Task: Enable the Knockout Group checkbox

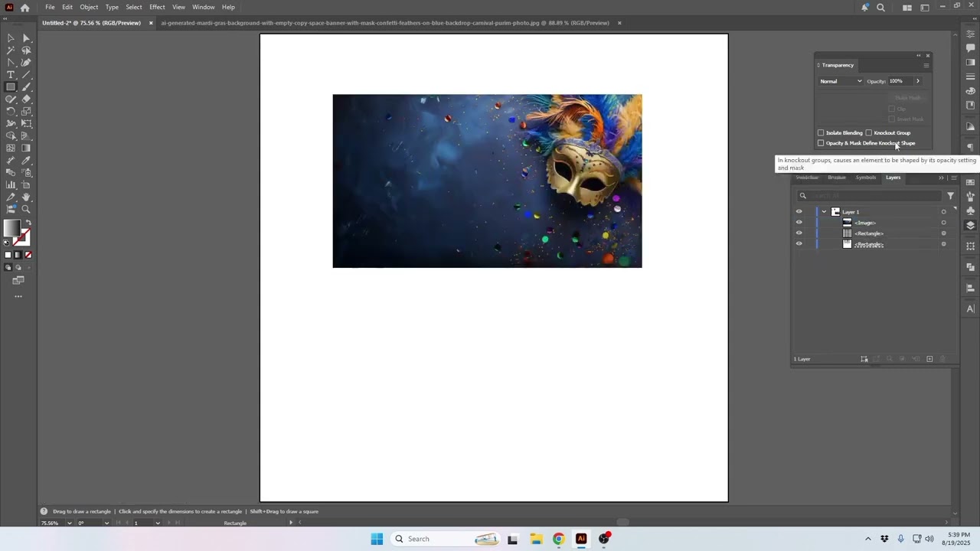Action: click(869, 132)
